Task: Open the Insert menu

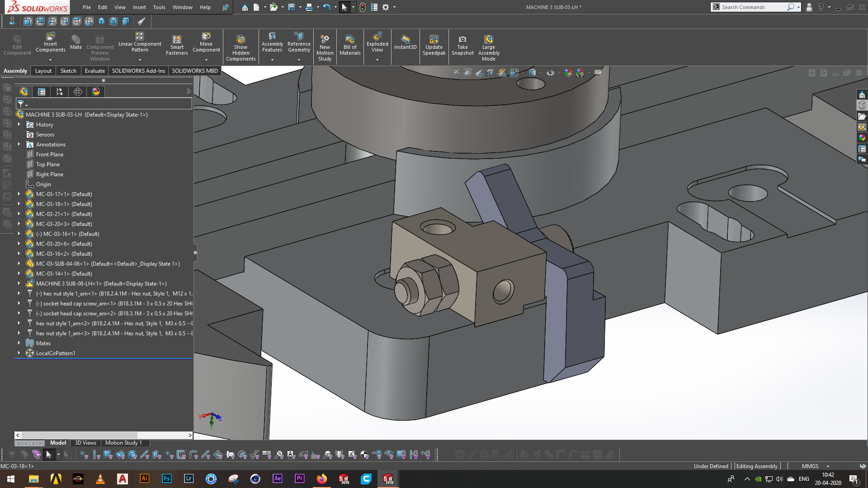Action: coord(139,7)
